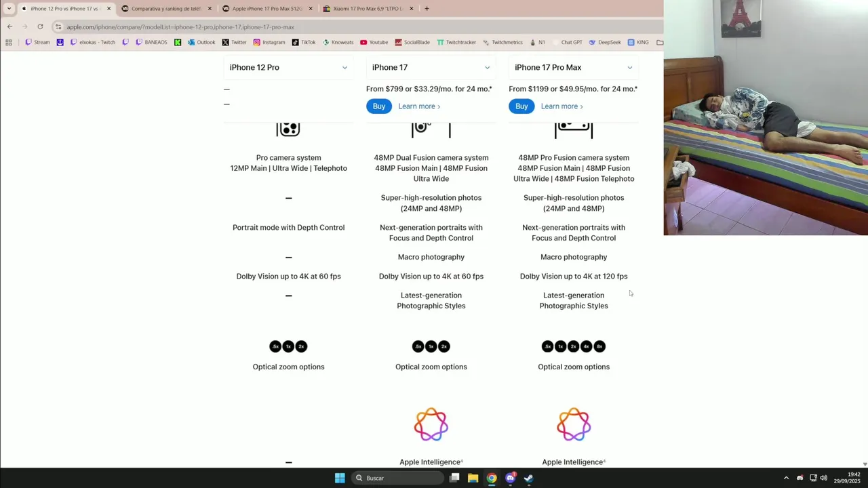Expand the iPhone 12 Pro model dropdown
Viewport: 868px width, 488px height.
pyautogui.click(x=288, y=67)
